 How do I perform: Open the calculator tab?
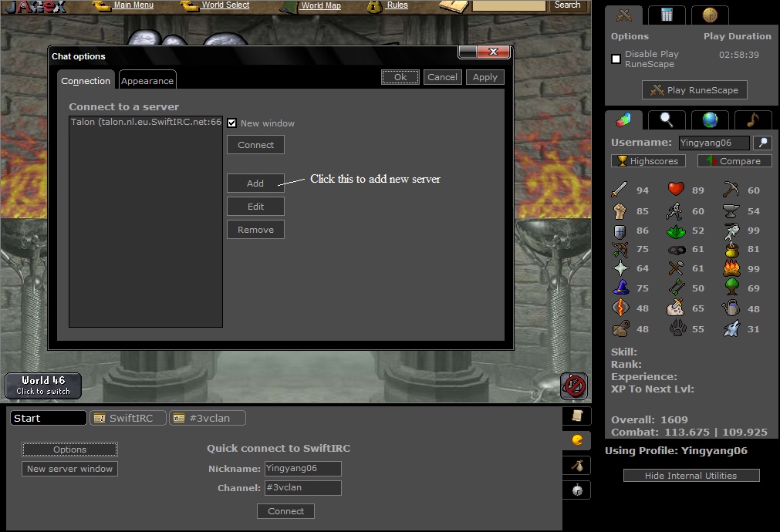[x=667, y=15]
